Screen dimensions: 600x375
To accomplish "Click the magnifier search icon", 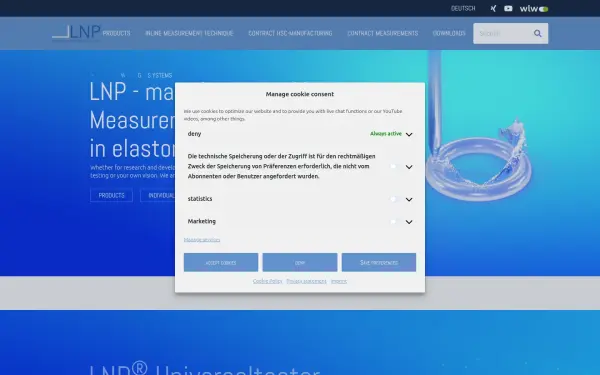I will point(538,33).
